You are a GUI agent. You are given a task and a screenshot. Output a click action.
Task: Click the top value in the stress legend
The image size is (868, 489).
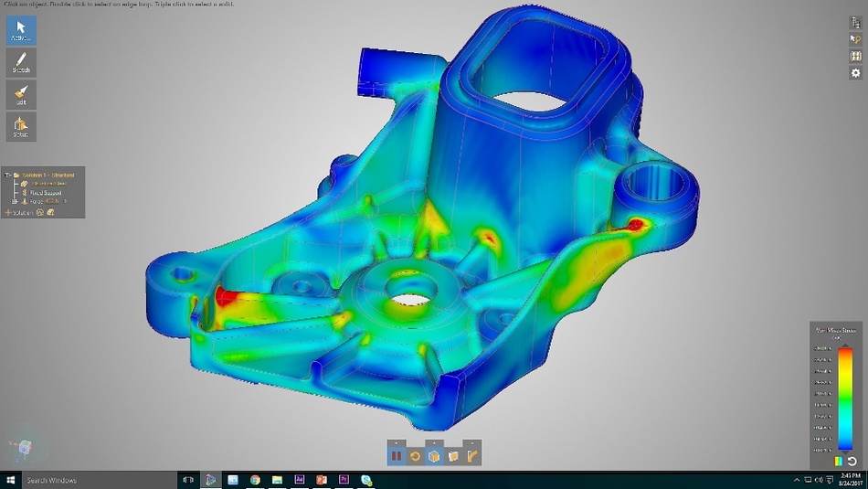coord(823,348)
